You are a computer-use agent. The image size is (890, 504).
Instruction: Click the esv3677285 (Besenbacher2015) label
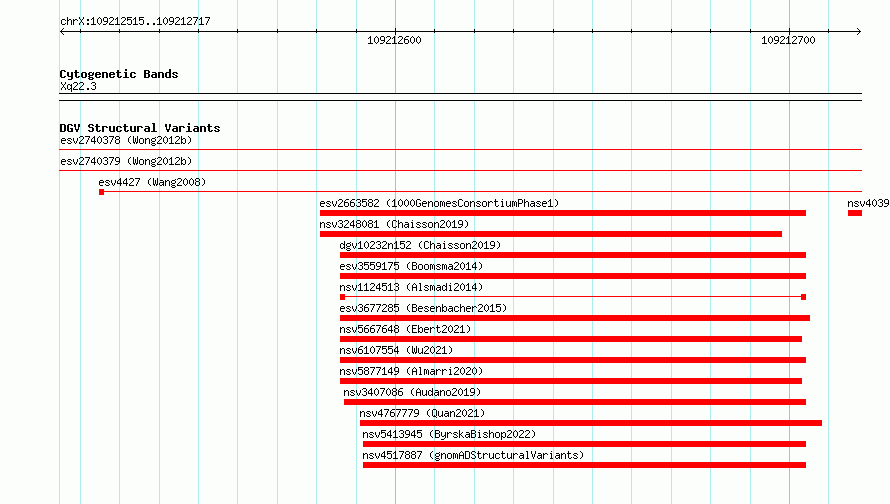(x=423, y=308)
